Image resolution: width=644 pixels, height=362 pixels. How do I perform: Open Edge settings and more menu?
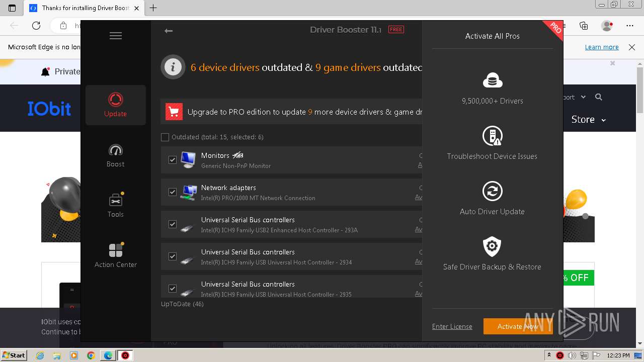click(x=630, y=26)
